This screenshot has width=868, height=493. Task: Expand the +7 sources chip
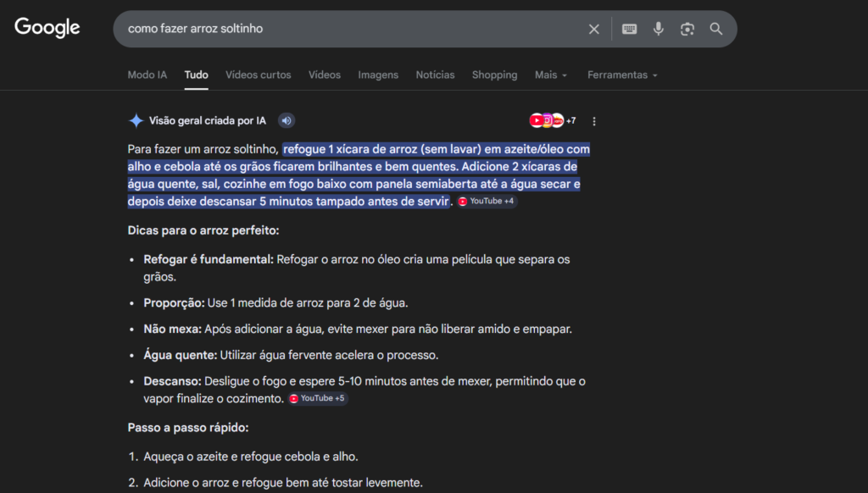[572, 120]
